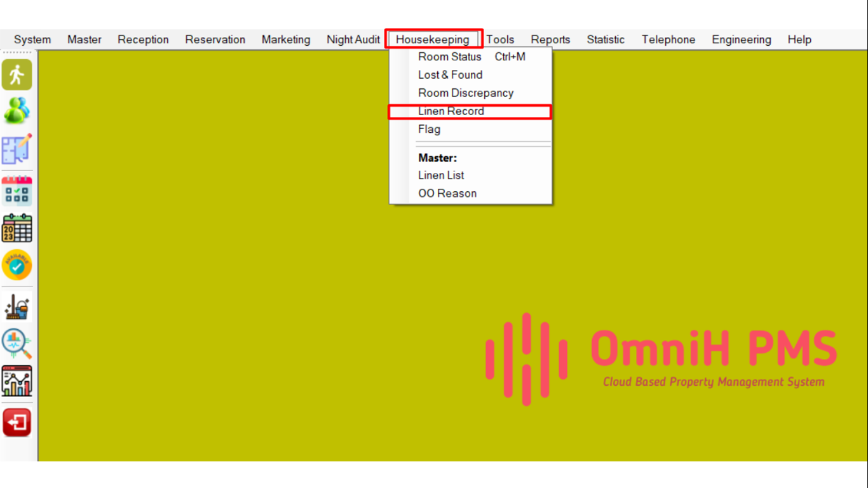Image resolution: width=868 pixels, height=488 pixels.
Task: Choose Lost & Found menu entry
Action: (x=471, y=75)
